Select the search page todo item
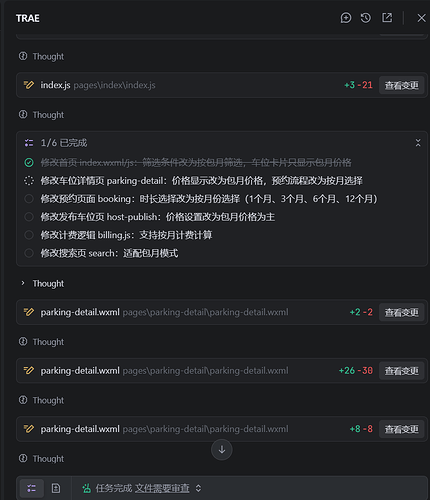Screen dimensions: 430x500 coord(109,253)
